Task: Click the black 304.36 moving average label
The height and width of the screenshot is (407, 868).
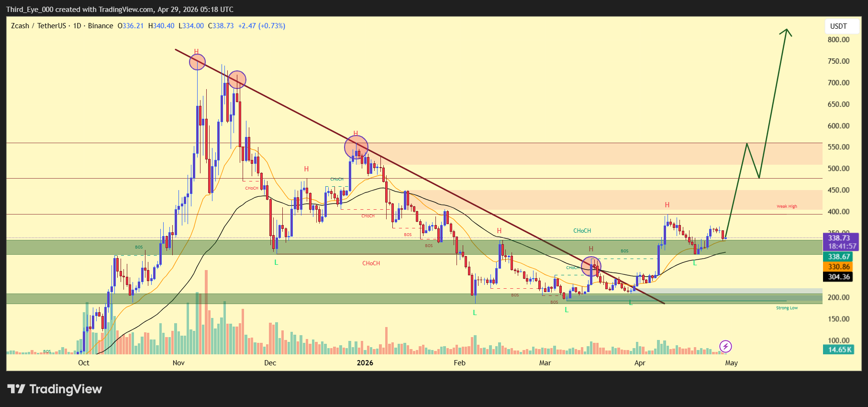Action: pos(839,277)
